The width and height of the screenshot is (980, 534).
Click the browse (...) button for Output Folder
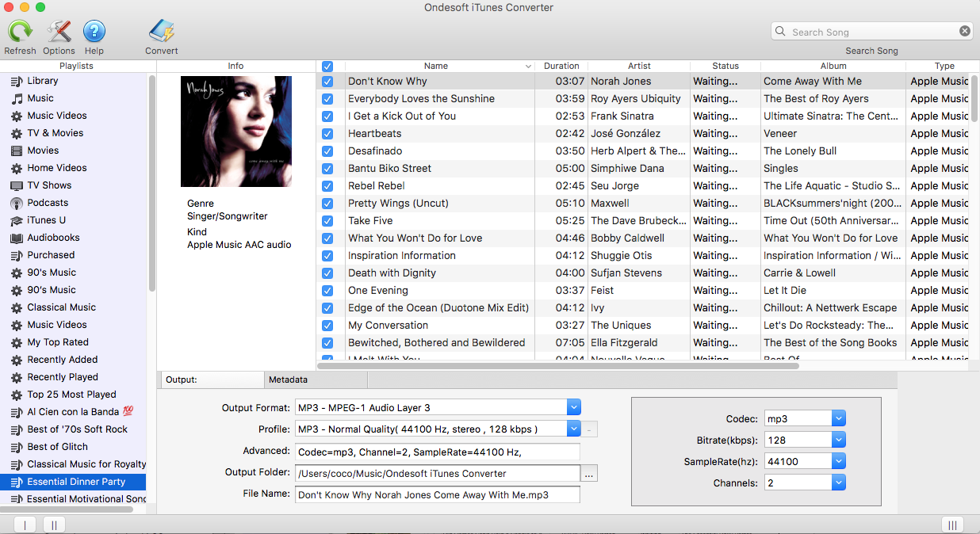click(x=589, y=474)
